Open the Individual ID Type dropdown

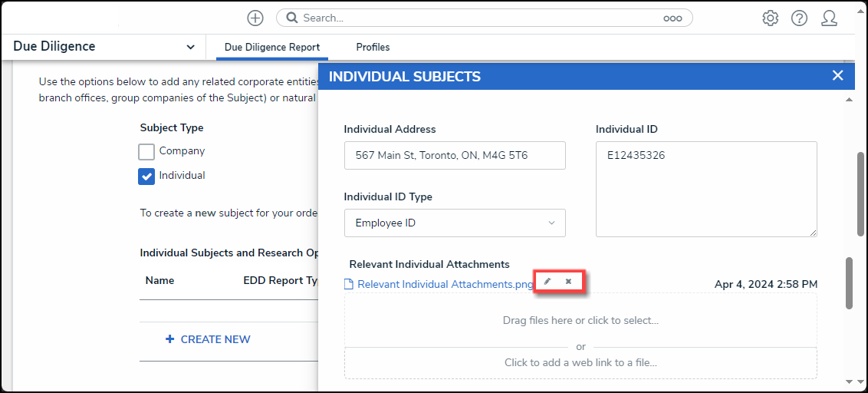click(455, 223)
